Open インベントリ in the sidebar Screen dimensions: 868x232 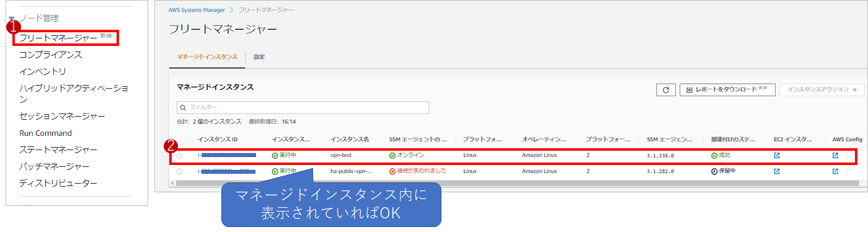click(x=43, y=71)
